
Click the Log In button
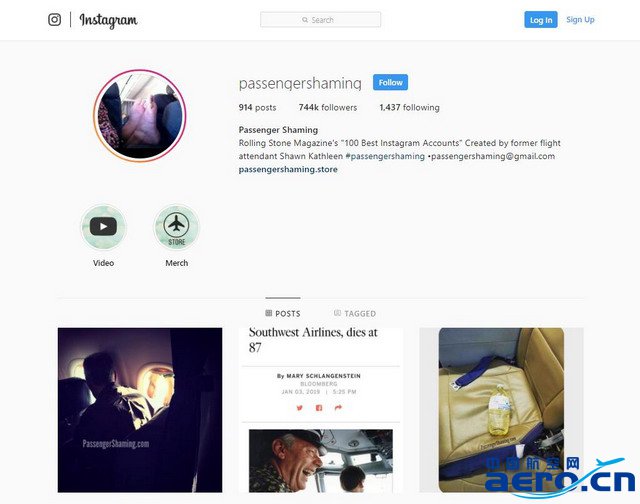point(541,20)
